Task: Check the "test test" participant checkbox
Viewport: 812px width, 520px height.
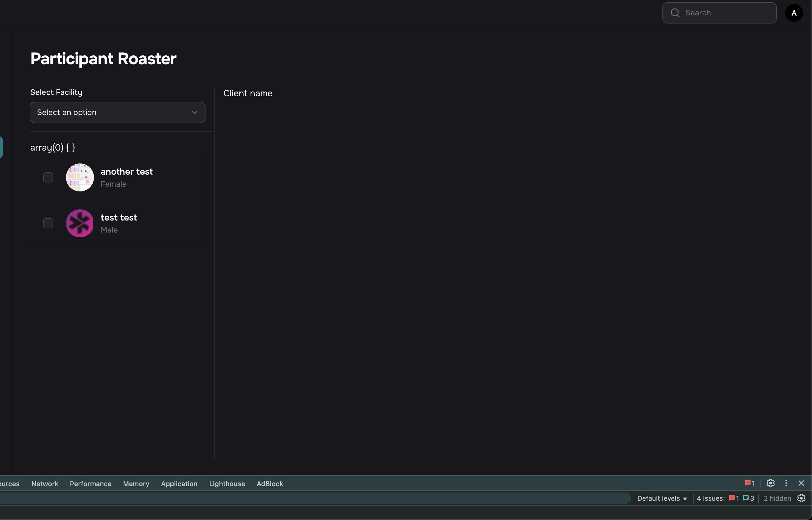Action: [48, 224]
